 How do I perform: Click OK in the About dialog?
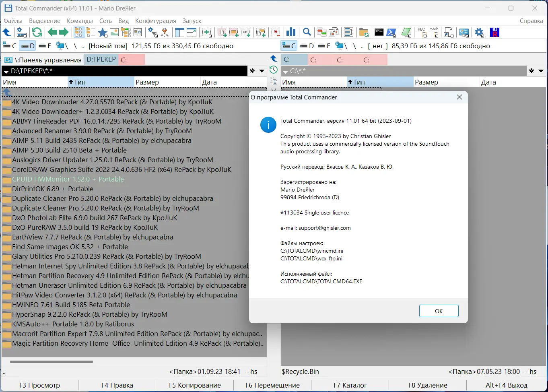click(x=439, y=311)
